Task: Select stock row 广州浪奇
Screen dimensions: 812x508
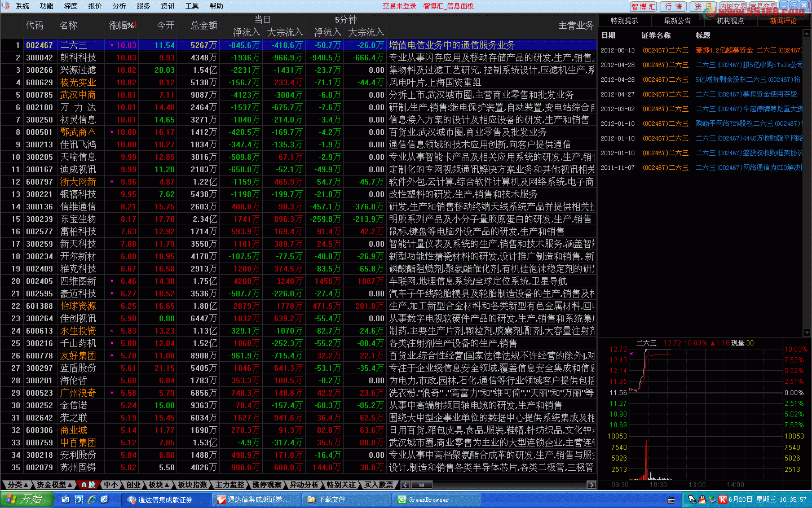Action: click(x=298, y=393)
